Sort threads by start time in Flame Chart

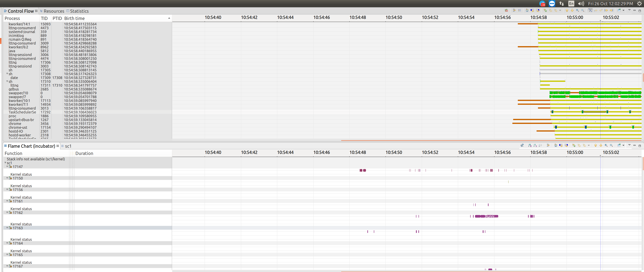(540, 145)
